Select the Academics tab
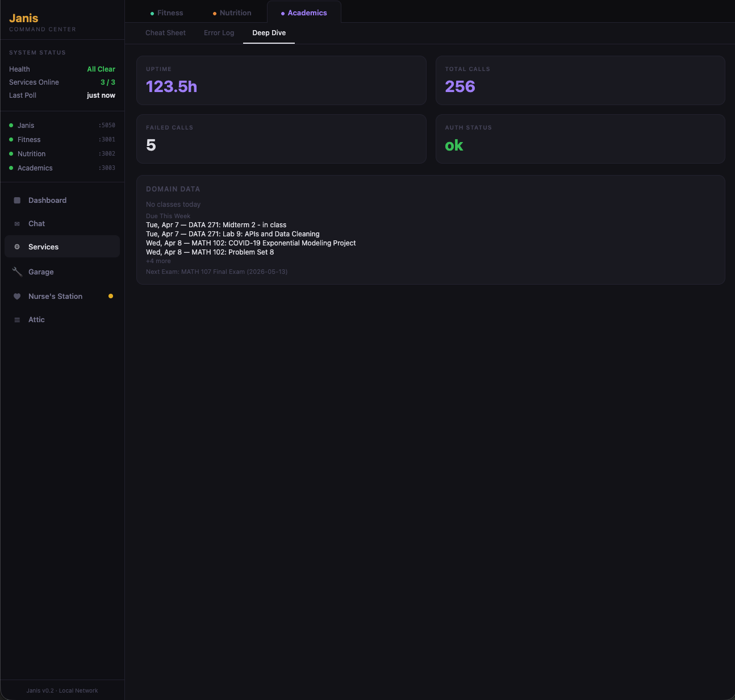Viewport: 735px width, 700px height. point(304,13)
